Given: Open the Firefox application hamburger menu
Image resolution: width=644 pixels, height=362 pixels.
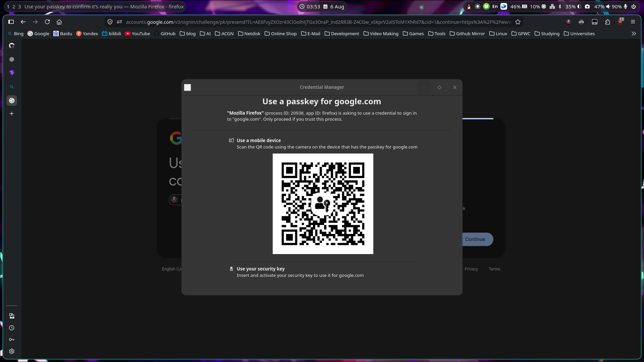Looking at the screenshot, I should 633,22.
